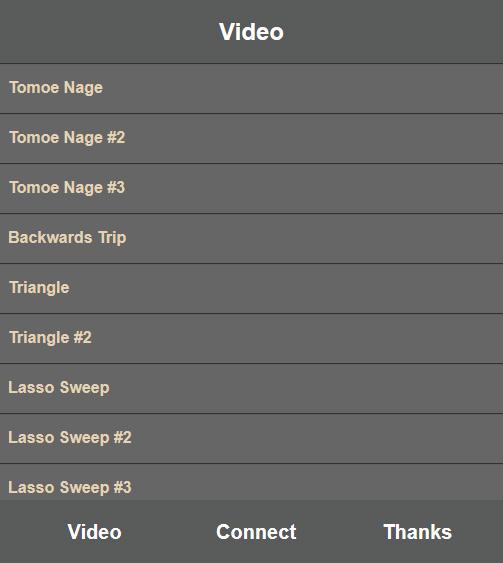Launch the third Tomoe Nage variation
The height and width of the screenshot is (563, 503).
pyautogui.click(x=251, y=188)
